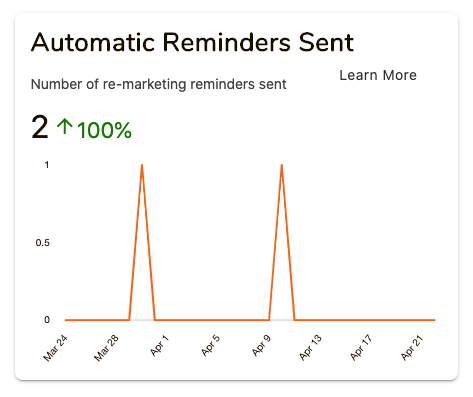This screenshot has width=473, height=397.
Task: Click the Apr 21 axis label
Action: point(412,348)
